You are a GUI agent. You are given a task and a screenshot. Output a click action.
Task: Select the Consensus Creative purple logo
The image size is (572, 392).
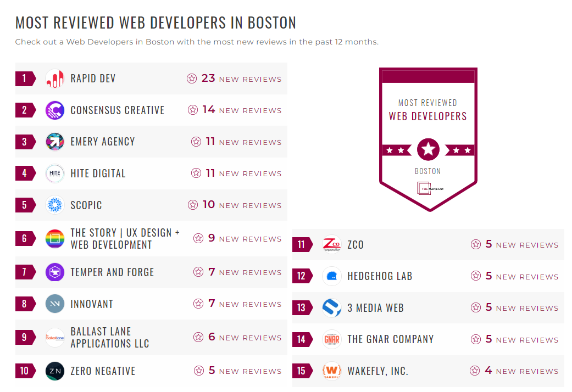coord(54,110)
